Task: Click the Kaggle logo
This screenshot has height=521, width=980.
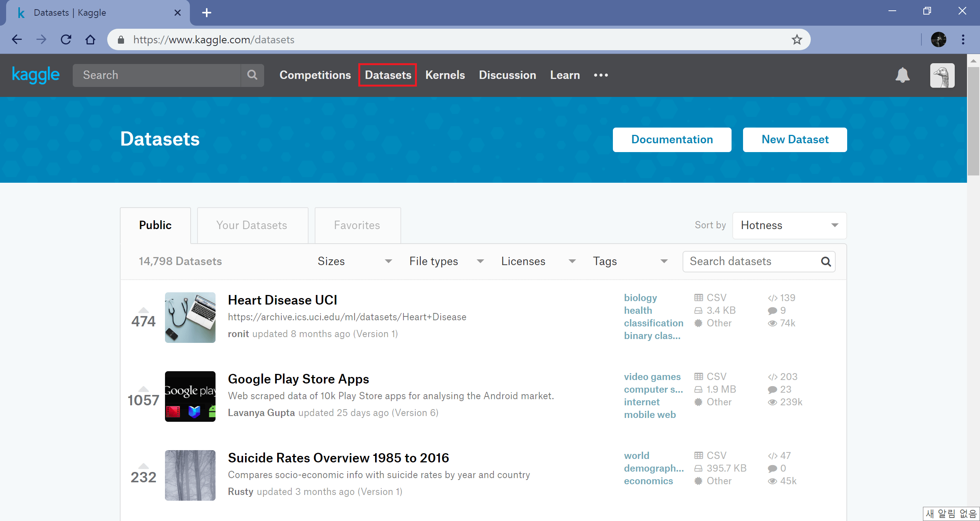Action: point(36,75)
